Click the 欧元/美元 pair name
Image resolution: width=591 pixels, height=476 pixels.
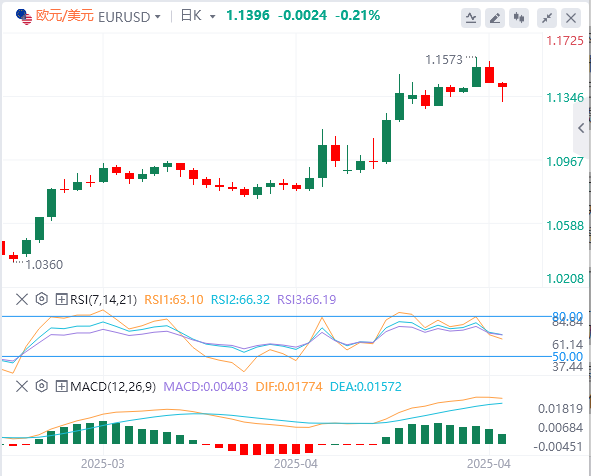point(64,16)
